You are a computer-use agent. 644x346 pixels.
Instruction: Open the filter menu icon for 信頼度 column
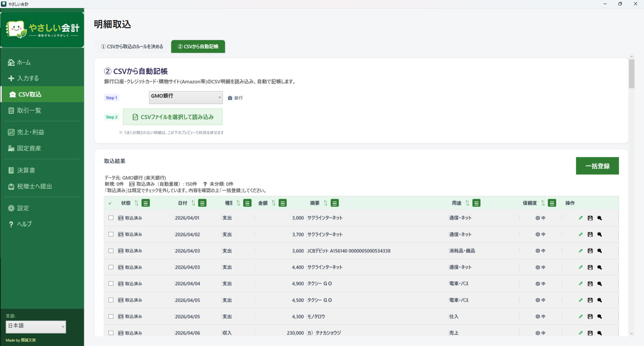click(552, 203)
